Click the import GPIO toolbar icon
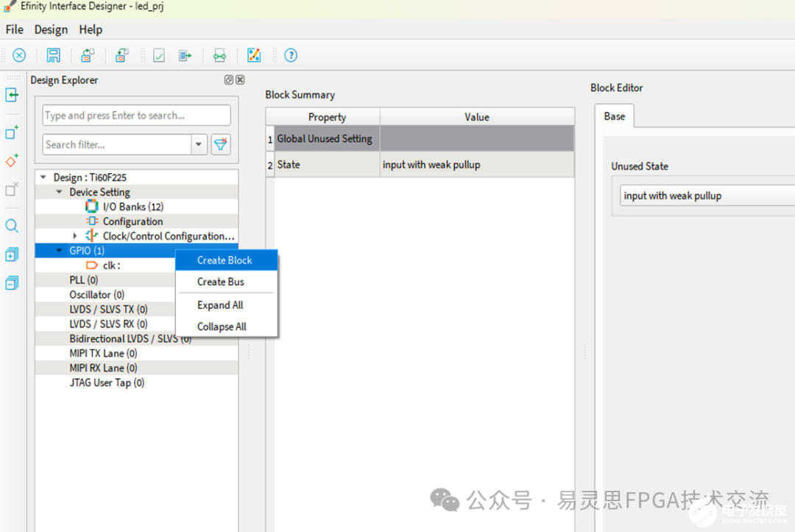This screenshot has width=795, height=532. tap(88, 55)
